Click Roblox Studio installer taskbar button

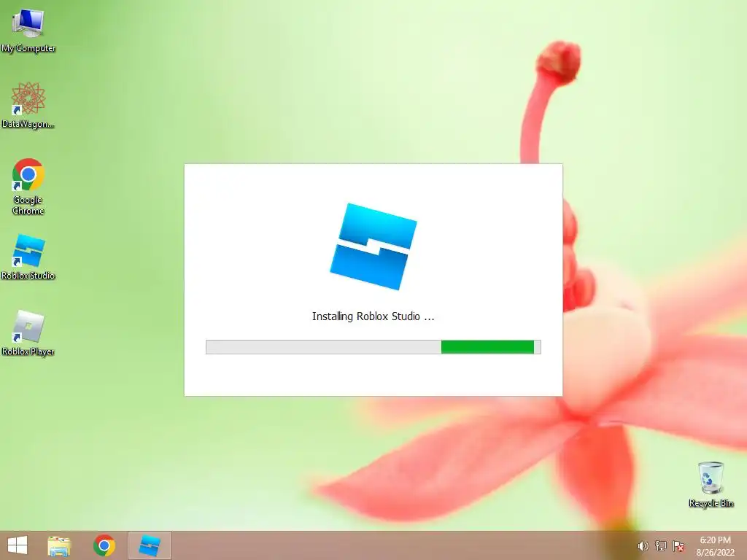pyautogui.click(x=150, y=545)
